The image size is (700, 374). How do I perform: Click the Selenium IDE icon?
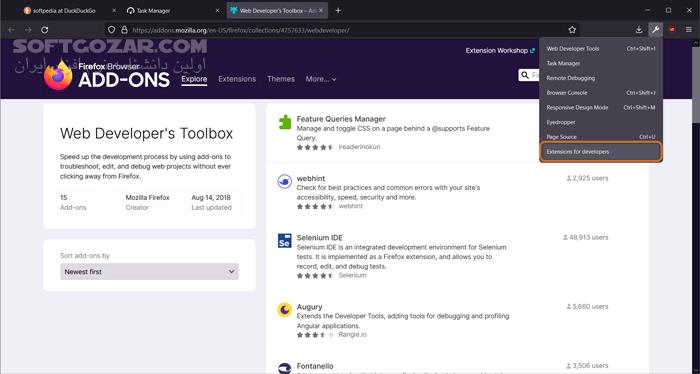284,241
